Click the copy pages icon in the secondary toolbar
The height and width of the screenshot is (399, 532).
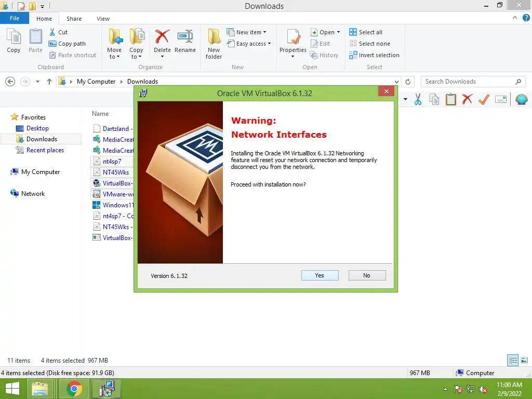point(434,99)
